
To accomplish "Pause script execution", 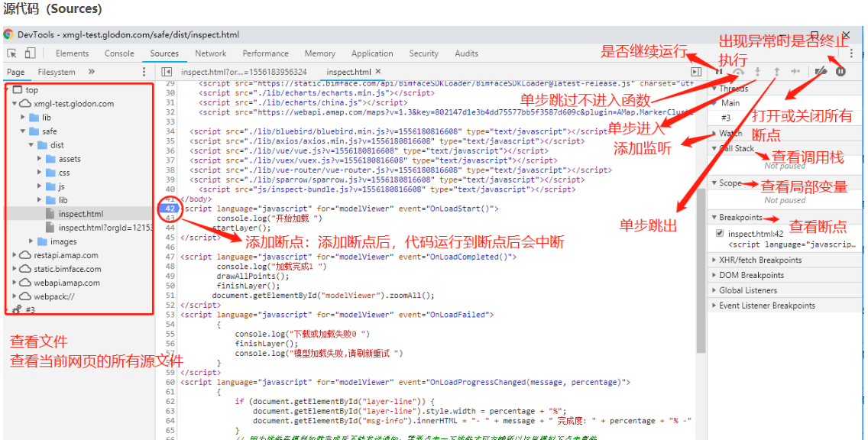I will (x=719, y=71).
